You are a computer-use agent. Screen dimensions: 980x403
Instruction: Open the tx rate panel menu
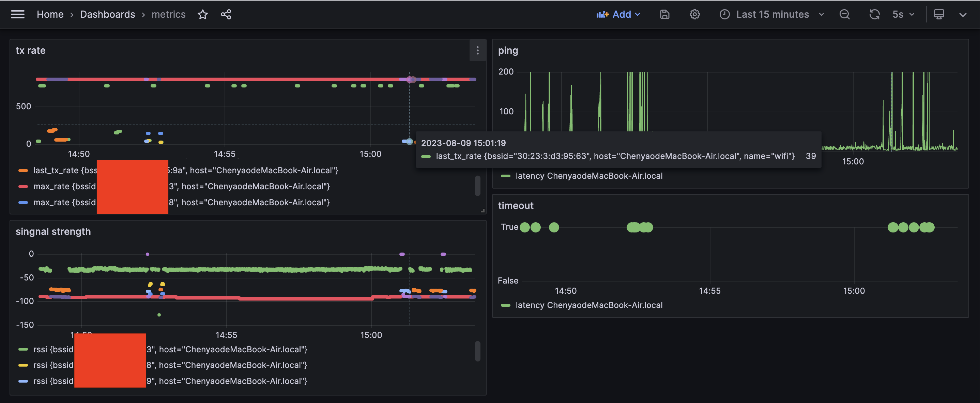[477, 50]
